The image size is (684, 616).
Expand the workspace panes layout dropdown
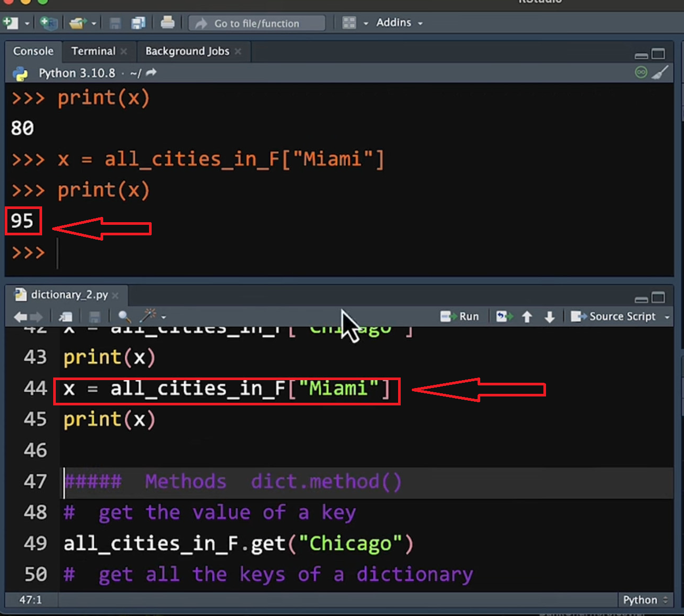tap(365, 23)
